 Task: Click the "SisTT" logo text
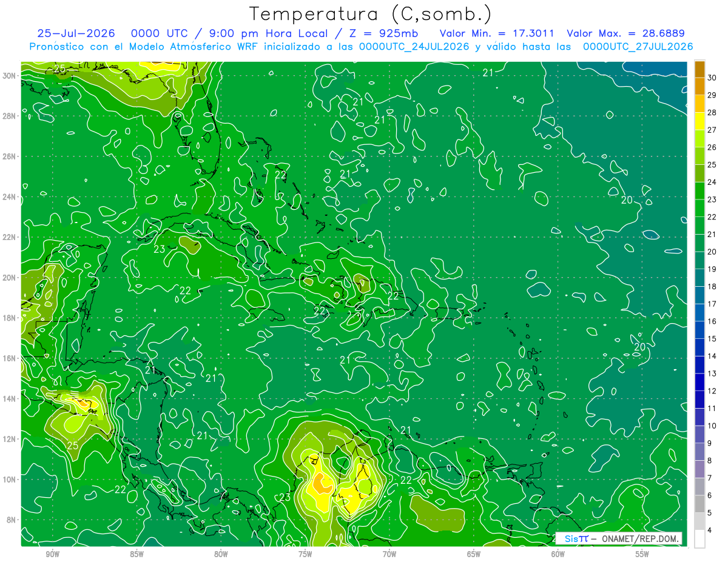(576, 539)
